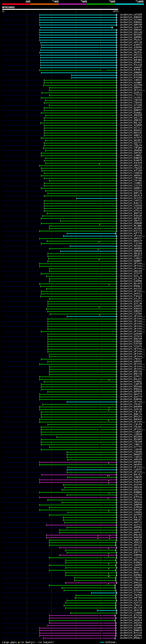The width and height of the screenshot is (146, 644).
Task: Open hit UniRef100_B8LYQ7
Action: pyautogui.click(x=131, y=123)
